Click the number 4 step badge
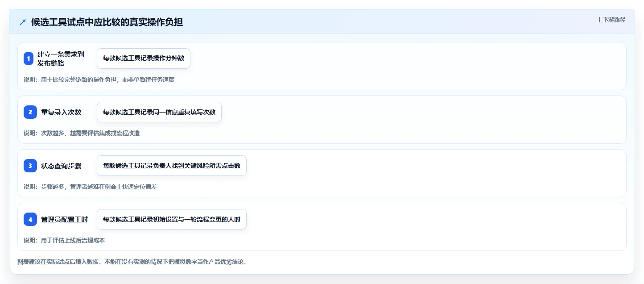Viewport: 644px width, 284px height. pyautogui.click(x=30, y=219)
